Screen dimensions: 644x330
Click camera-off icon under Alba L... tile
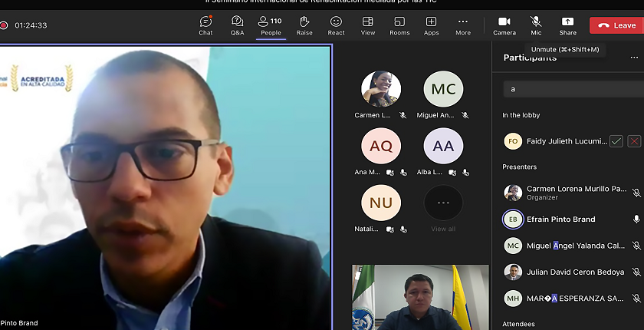[x=452, y=173]
